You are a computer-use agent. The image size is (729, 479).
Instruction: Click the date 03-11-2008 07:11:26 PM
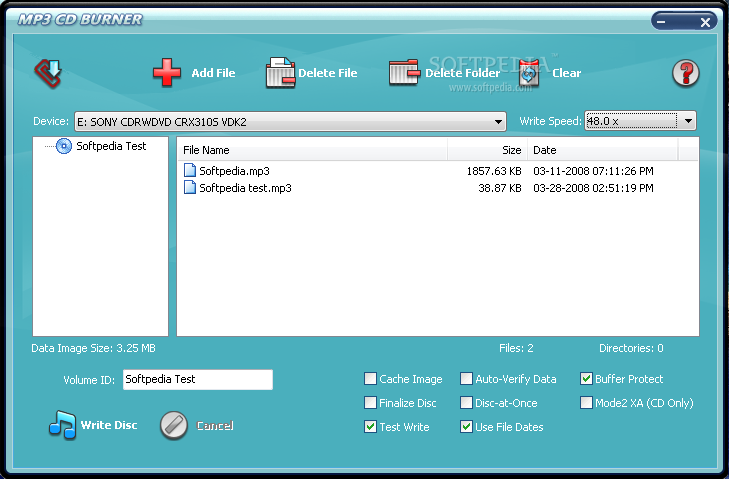tap(593, 171)
